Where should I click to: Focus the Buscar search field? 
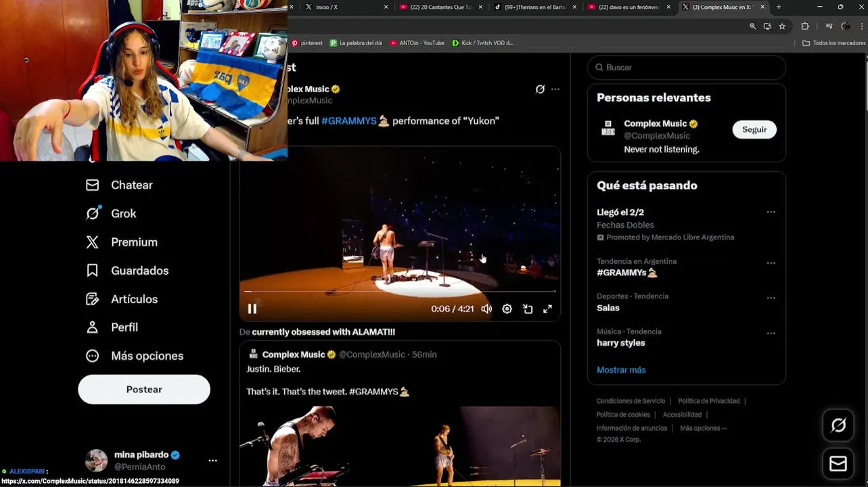[x=686, y=68]
